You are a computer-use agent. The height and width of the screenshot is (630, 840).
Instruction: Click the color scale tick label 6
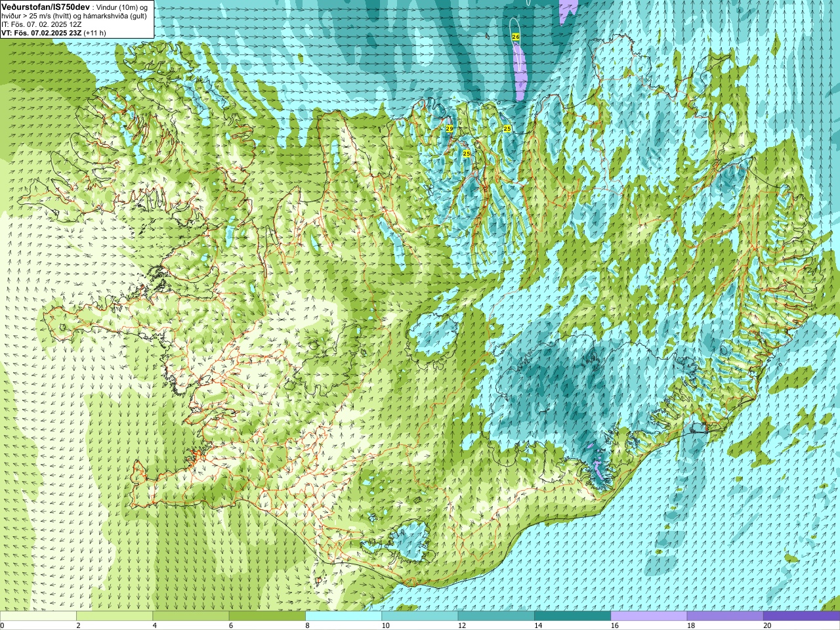231,625
